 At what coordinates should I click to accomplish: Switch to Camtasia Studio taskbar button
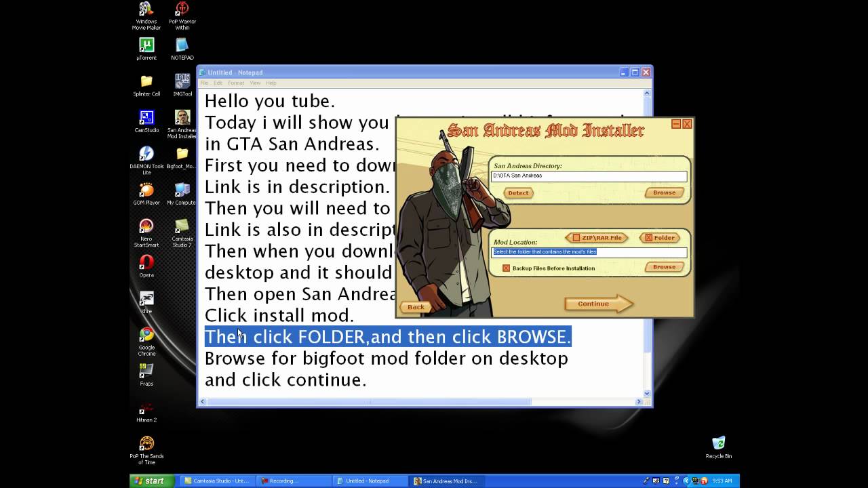(x=217, y=481)
